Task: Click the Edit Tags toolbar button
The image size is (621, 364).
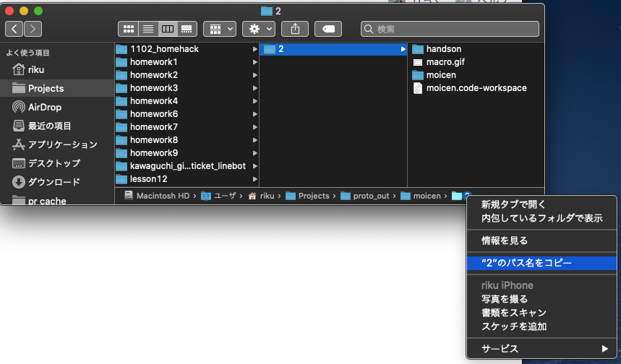Action: 328,29
